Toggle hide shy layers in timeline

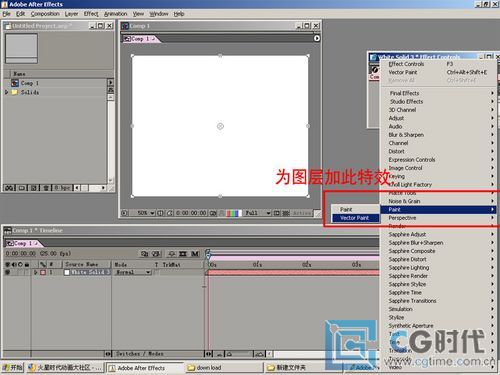172,254
